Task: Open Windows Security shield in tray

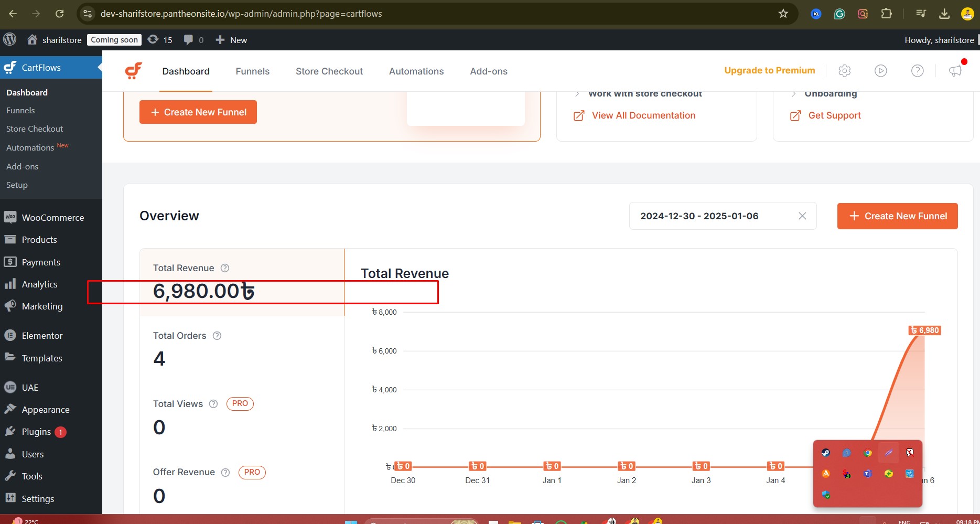Action: (826, 495)
